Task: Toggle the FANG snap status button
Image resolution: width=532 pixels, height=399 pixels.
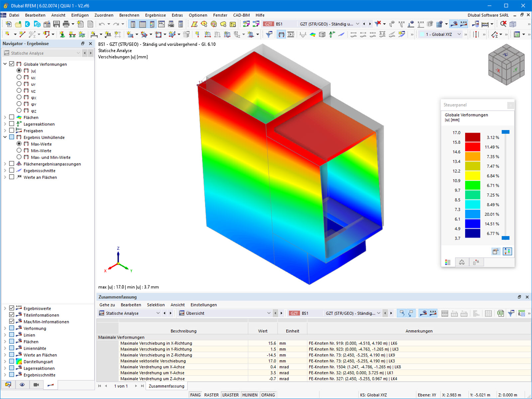Action: tap(195, 395)
